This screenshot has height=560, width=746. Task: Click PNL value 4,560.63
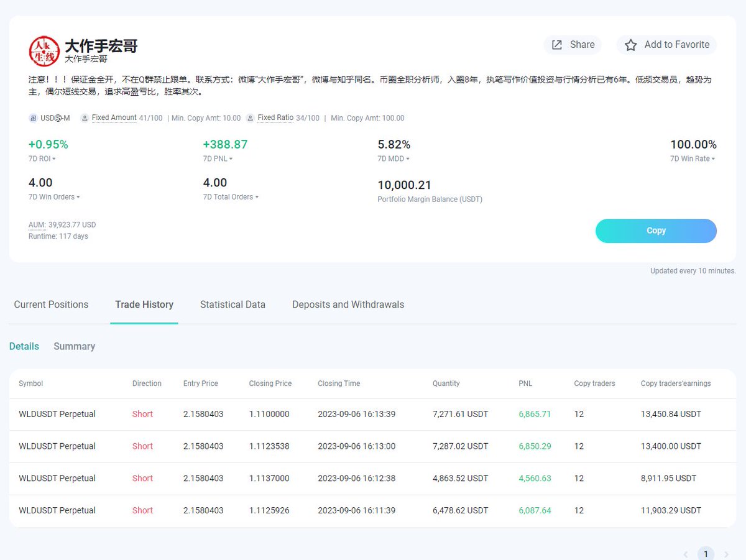point(535,479)
